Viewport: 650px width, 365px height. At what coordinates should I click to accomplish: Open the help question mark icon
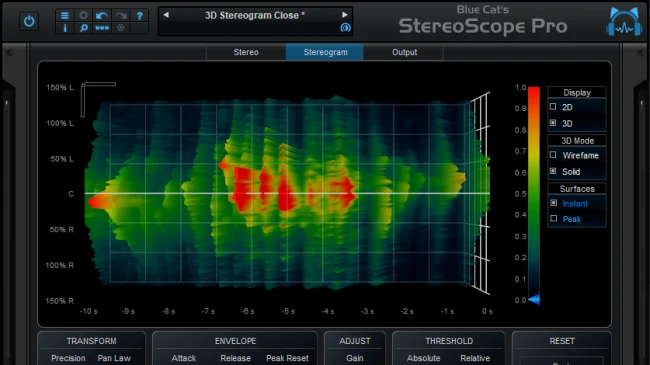140,16
